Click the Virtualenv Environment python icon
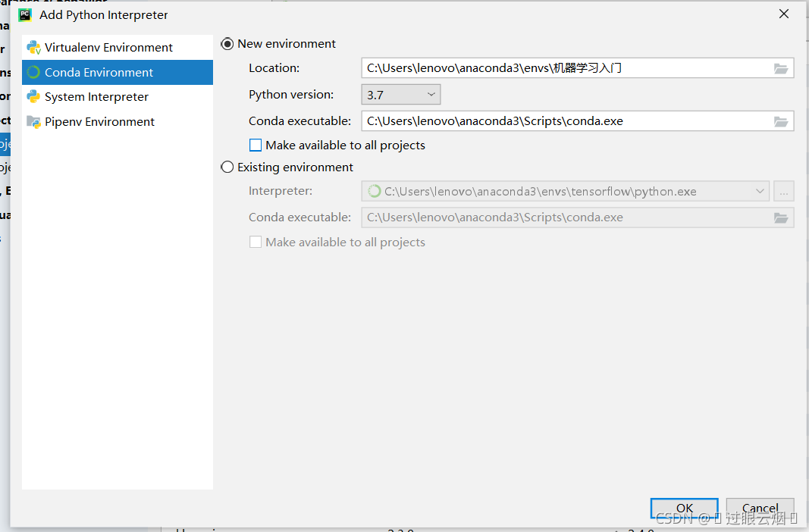Screen dimensions: 809x532 33,48
